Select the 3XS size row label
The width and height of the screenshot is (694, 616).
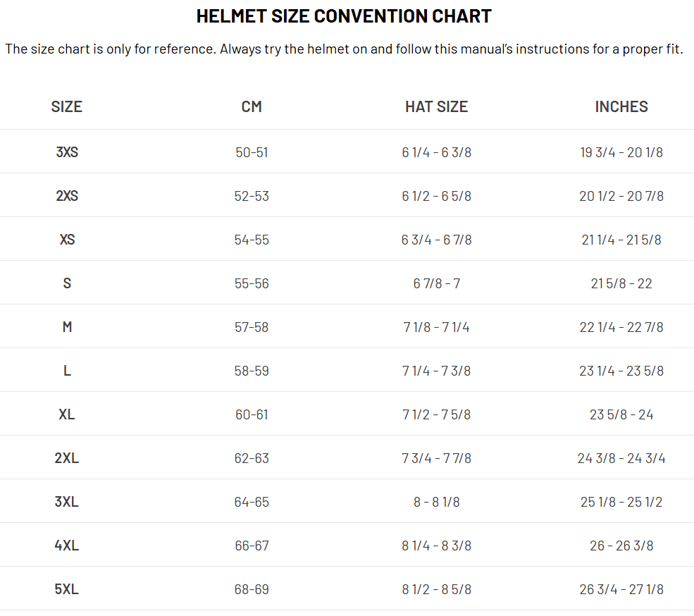[67, 152]
